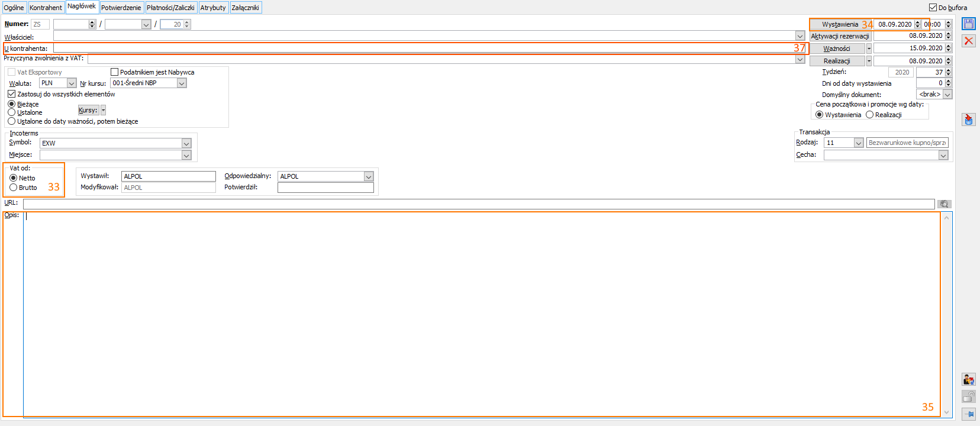The height and width of the screenshot is (426, 980).
Task: Click the URL preview magnifier icon
Action: [x=944, y=204]
